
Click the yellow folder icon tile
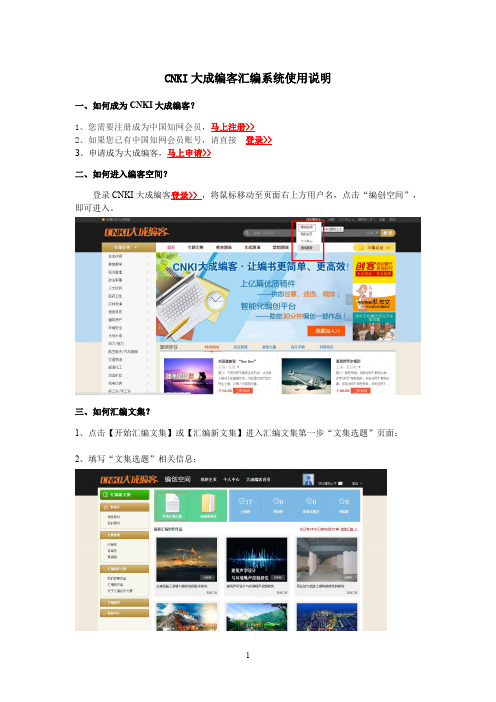click(x=208, y=506)
